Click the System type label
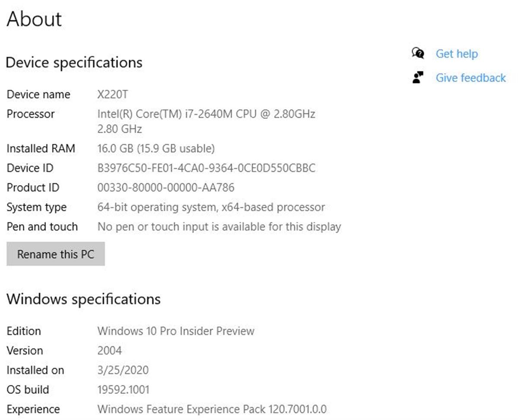 point(36,207)
